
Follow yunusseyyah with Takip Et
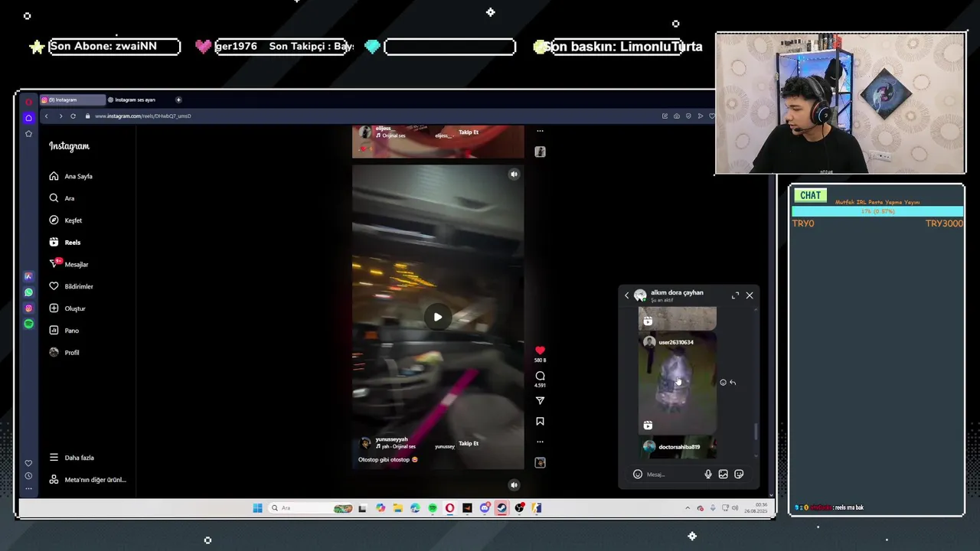point(469,444)
